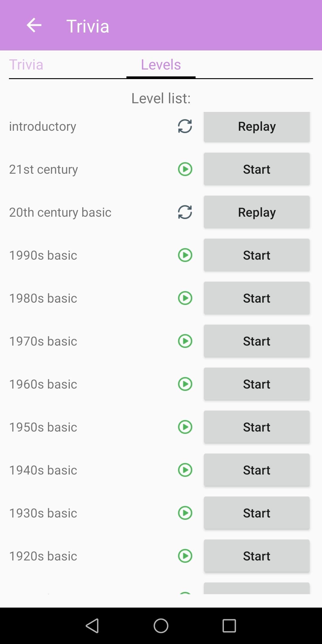
Task: Start the 1940s basic level
Action: pyautogui.click(x=257, y=470)
